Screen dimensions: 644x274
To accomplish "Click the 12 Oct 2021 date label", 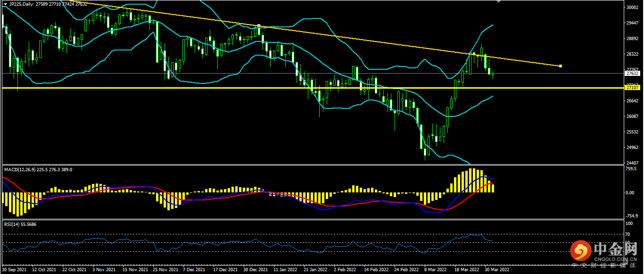I will point(44,270).
